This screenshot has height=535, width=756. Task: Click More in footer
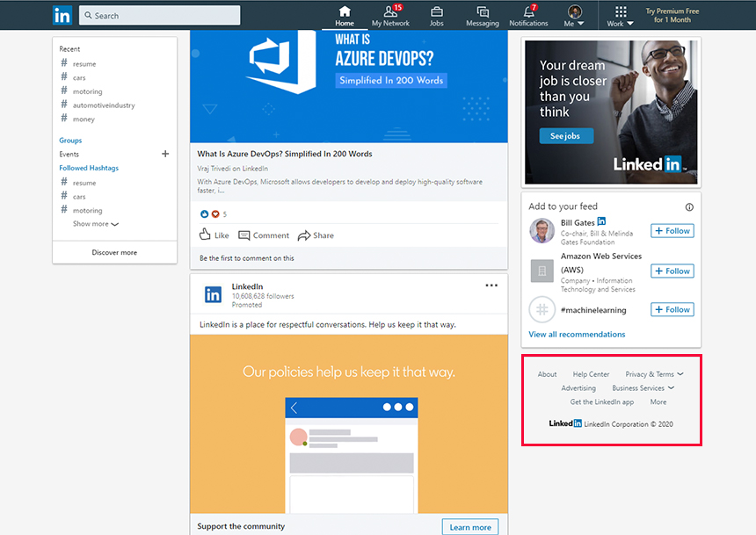(x=658, y=402)
